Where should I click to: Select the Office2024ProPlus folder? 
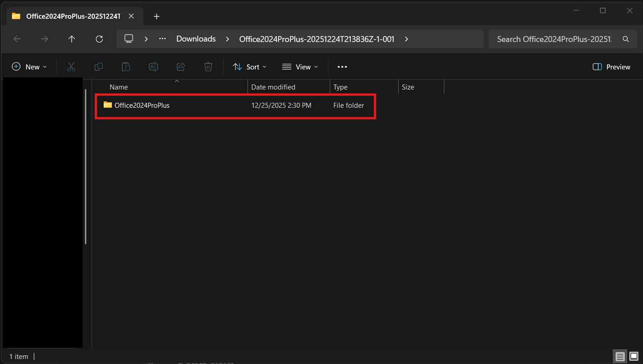(142, 106)
